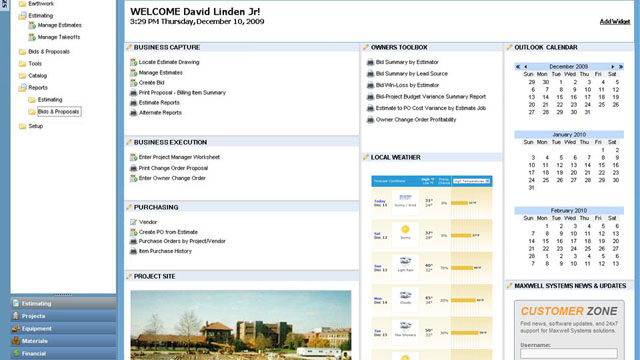The image size is (640, 360).
Task: Go to next month in Outlook calendar
Action: (x=613, y=67)
